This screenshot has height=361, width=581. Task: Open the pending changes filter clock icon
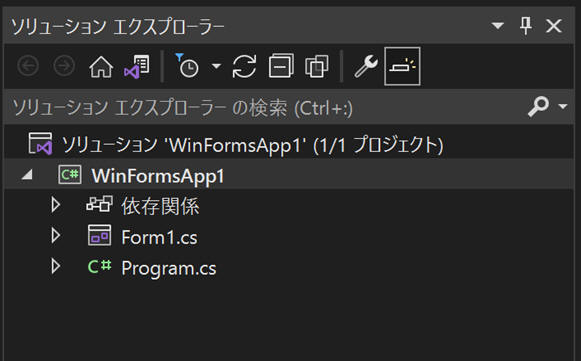[187, 66]
